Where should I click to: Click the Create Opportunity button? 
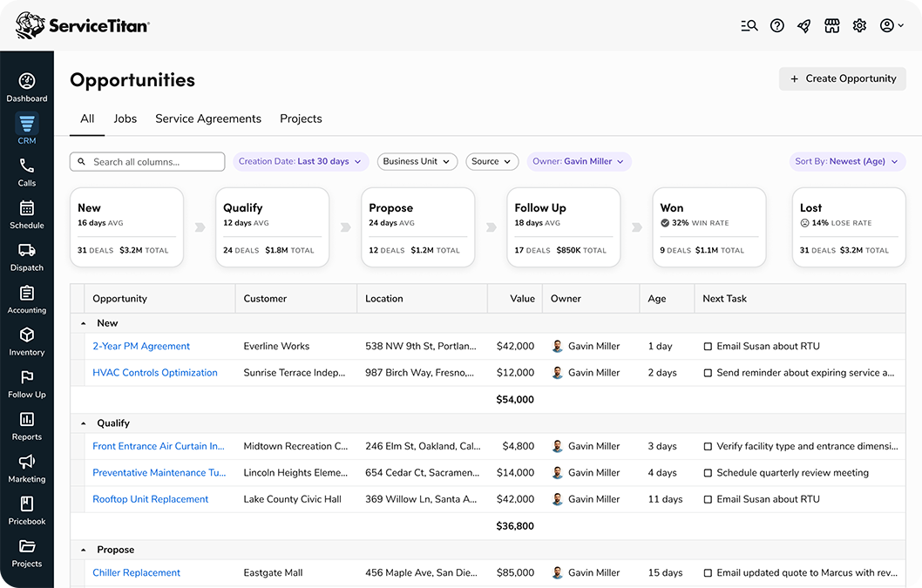pos(843,78)
